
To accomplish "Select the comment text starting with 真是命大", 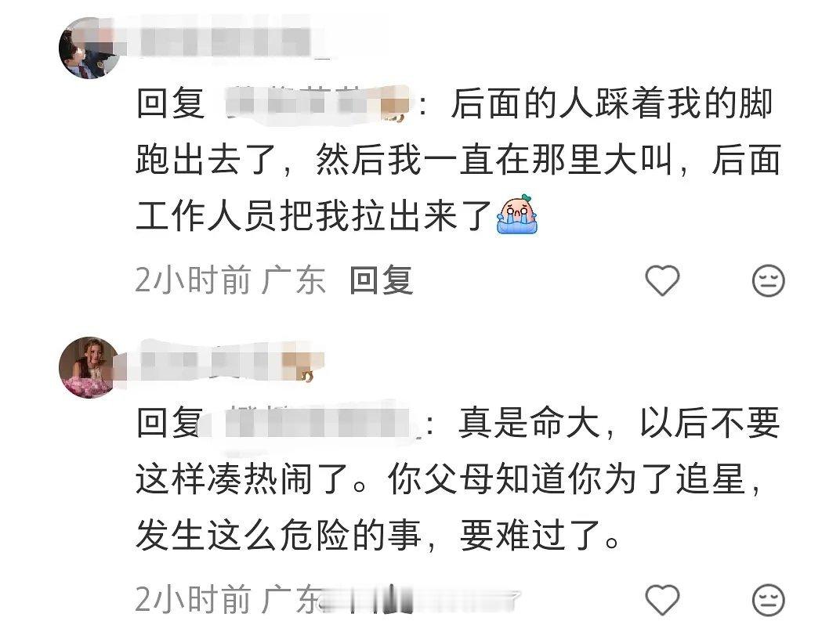I will click(x=458, y=478).
